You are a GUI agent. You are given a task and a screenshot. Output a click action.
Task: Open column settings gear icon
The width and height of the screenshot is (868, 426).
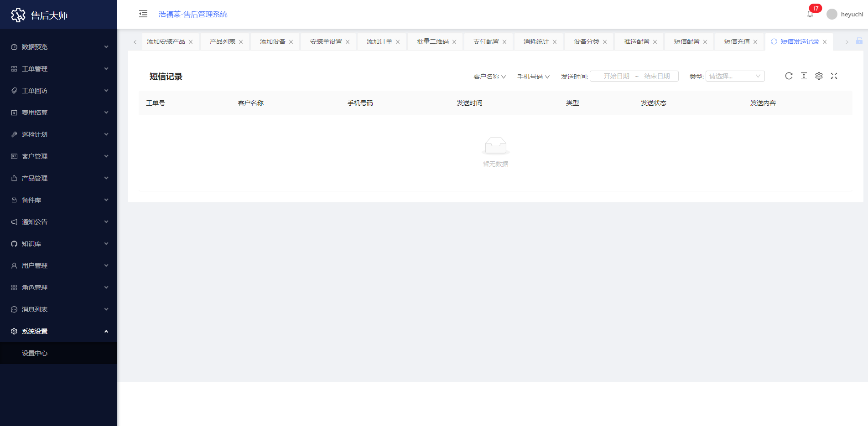click(819, 76)
